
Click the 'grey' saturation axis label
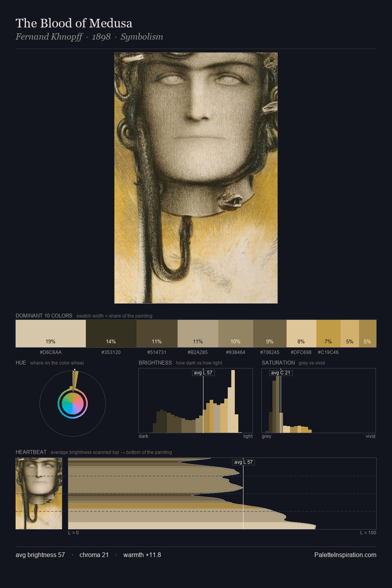coord(267,436)
